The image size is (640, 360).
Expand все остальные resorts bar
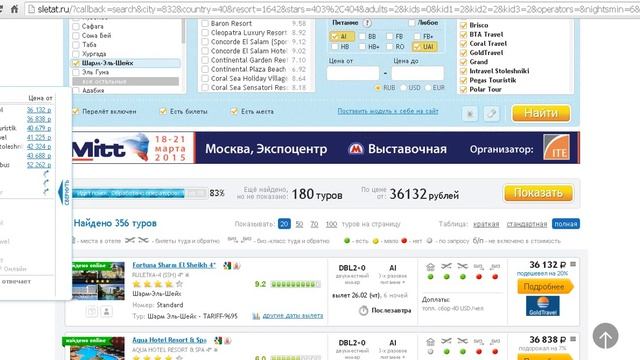pyautogui.click(x=126, y=82)
